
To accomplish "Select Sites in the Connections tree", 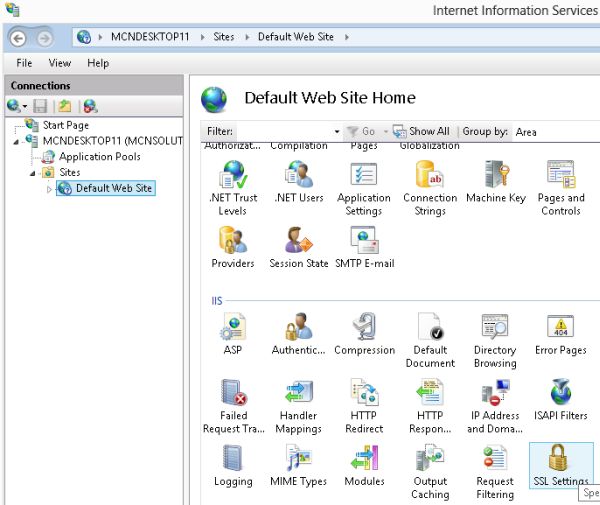I will pyautogui.click(x=70, y=173).
